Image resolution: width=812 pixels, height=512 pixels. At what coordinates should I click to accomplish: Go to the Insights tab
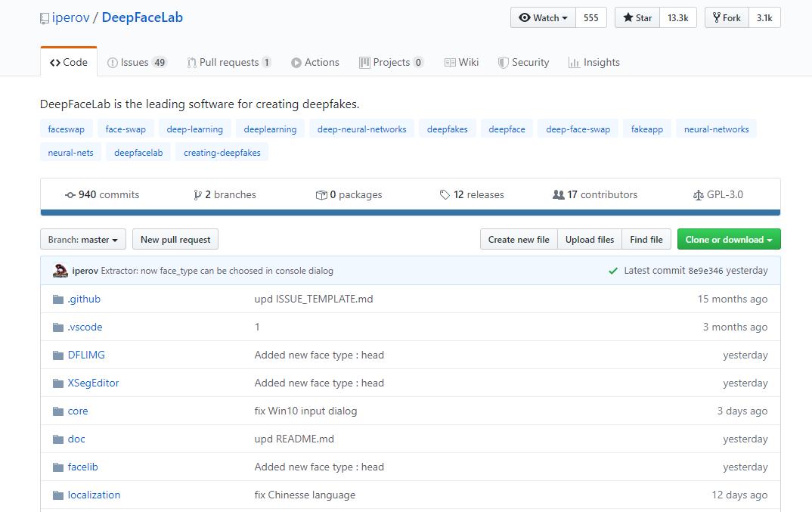pos(594,63)
